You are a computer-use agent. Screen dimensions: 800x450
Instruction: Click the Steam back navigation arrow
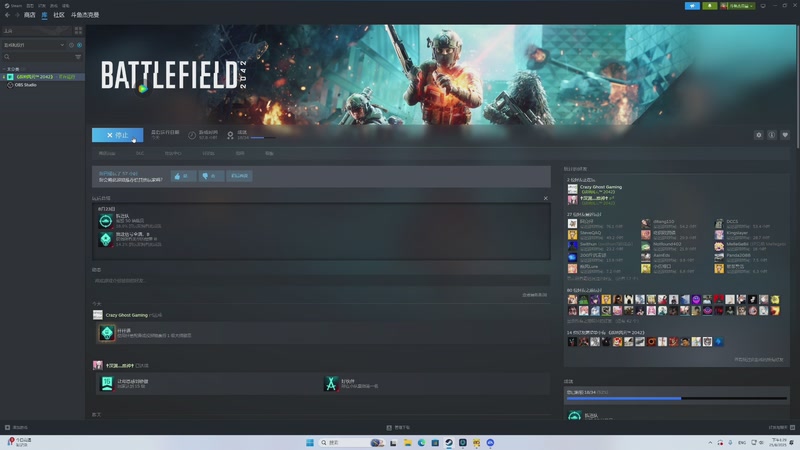(x=7, y=15)
